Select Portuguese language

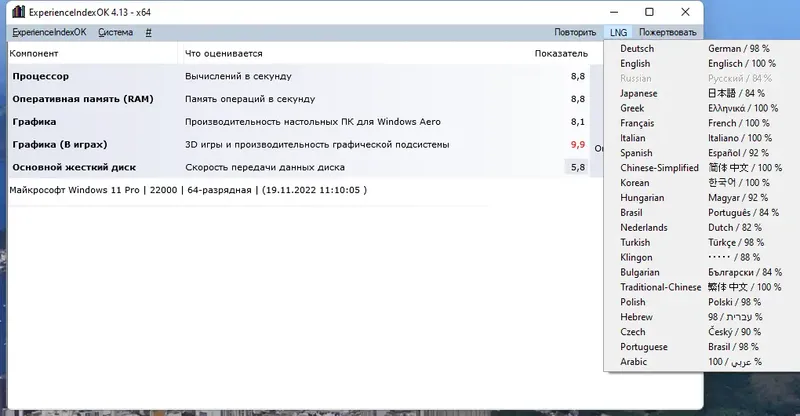pos(702,347)
